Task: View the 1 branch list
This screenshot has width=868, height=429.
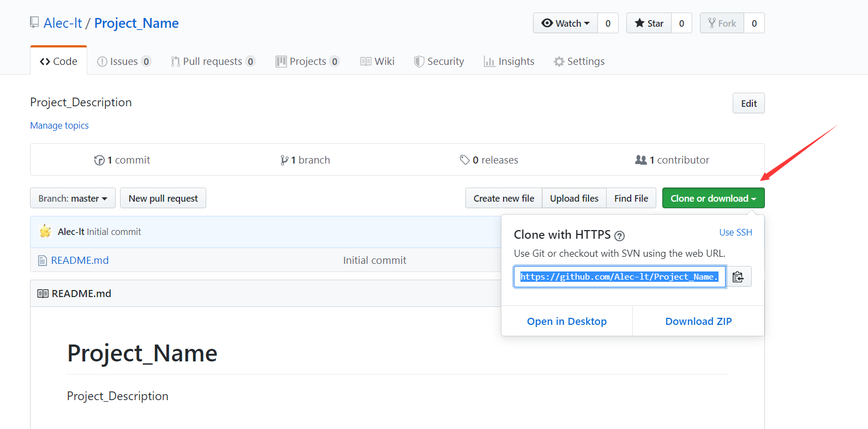Action: [305, 160]
